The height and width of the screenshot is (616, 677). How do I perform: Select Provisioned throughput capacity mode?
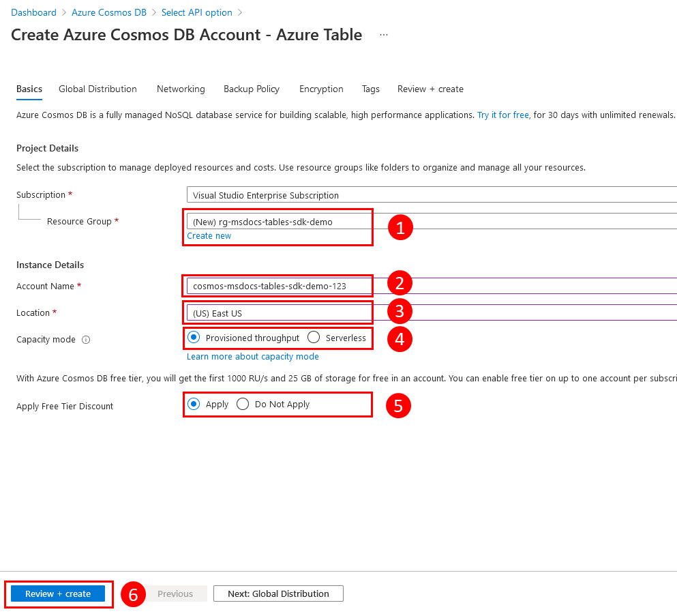tap(194, 338)
